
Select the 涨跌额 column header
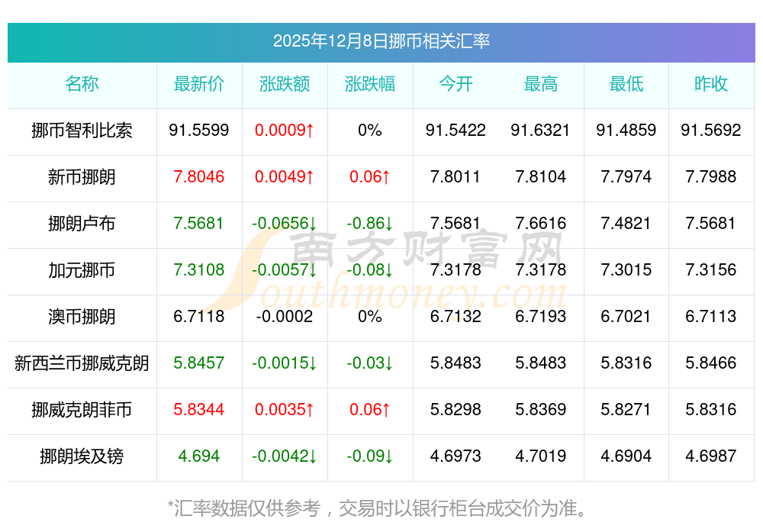tap(285, 84)
